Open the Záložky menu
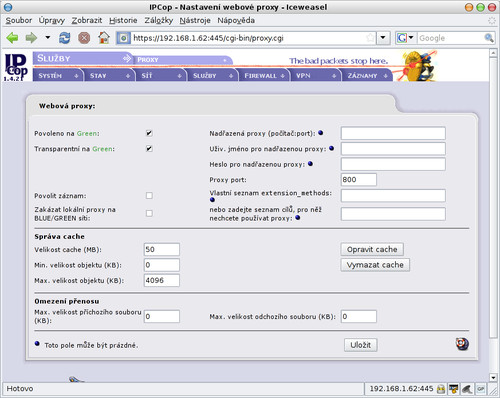500x398 pixels. tap(158, 20)
